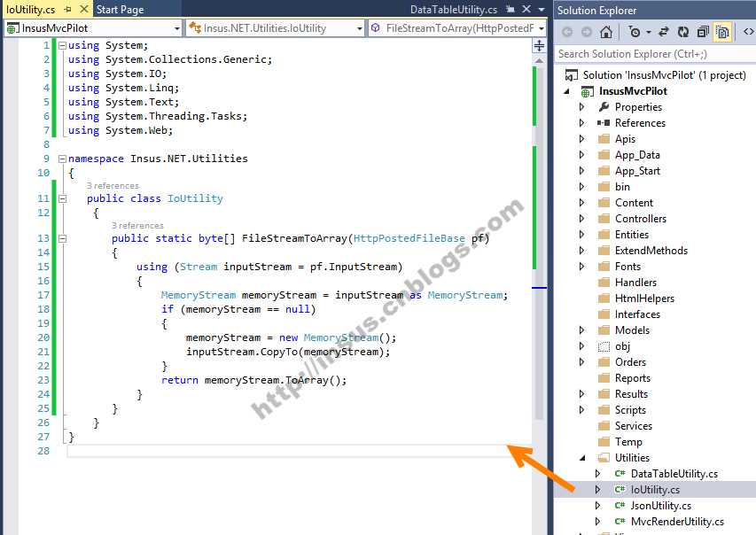Select the Entities folder label
This screenshot has width=756, height=535.
pos(632,234)
